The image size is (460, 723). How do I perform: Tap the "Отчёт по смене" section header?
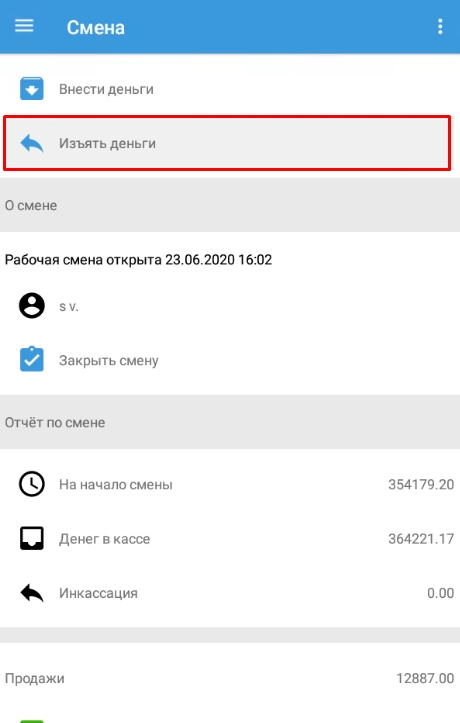pyautogui.click(x=230, y=422)
